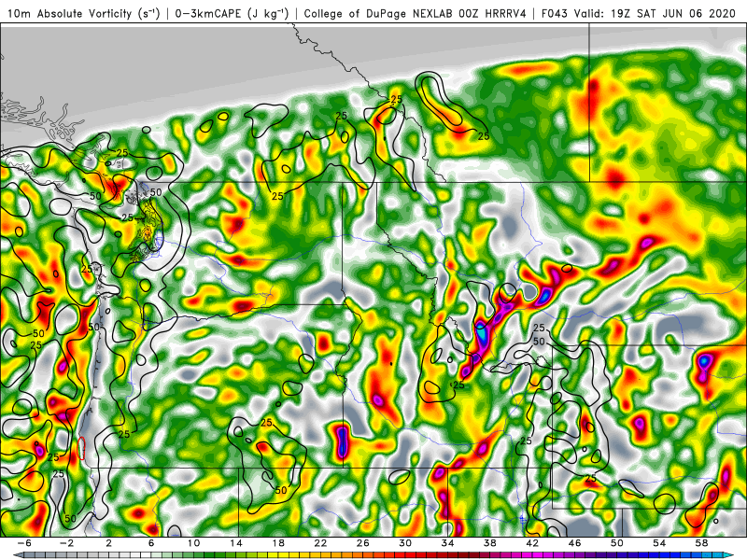Click the 'College of DuPage NEXLAB' header text

click(379, 13)
